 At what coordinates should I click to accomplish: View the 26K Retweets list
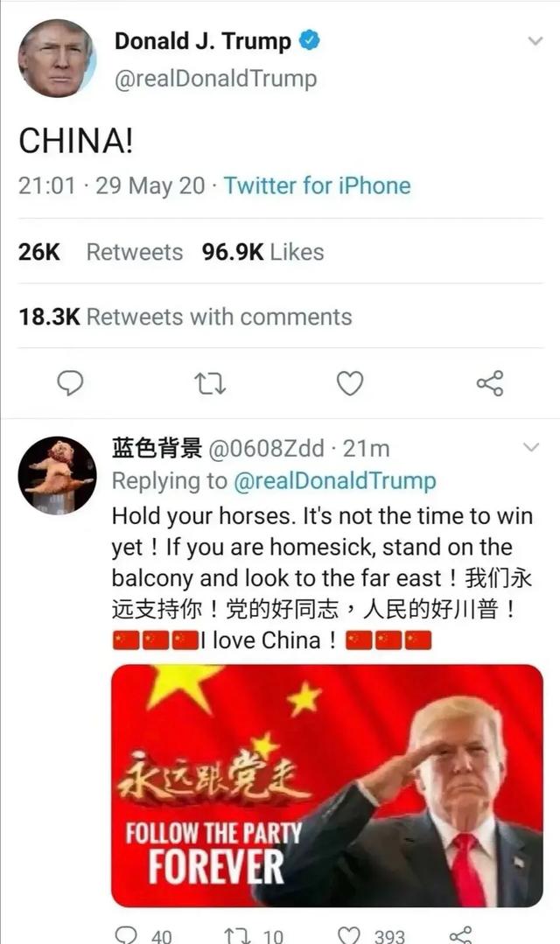coord(101,252)
